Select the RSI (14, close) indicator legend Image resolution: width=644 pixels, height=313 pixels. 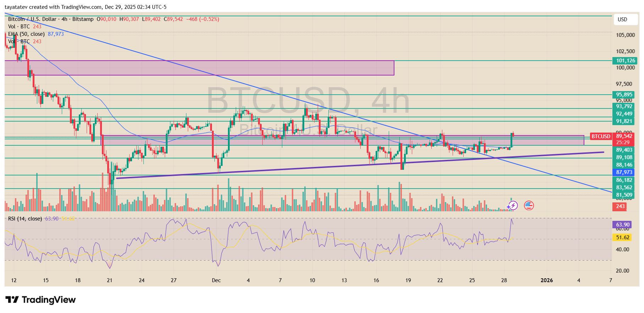25,219
